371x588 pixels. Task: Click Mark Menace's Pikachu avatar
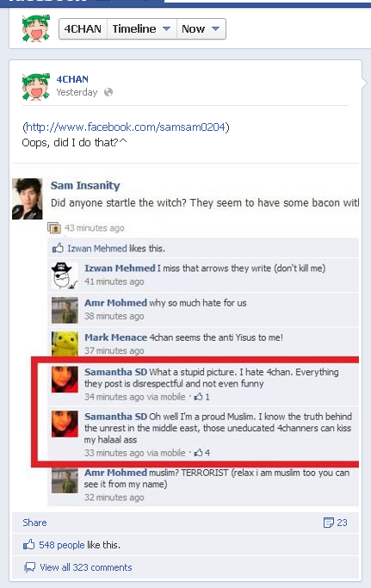coord(65,344)
